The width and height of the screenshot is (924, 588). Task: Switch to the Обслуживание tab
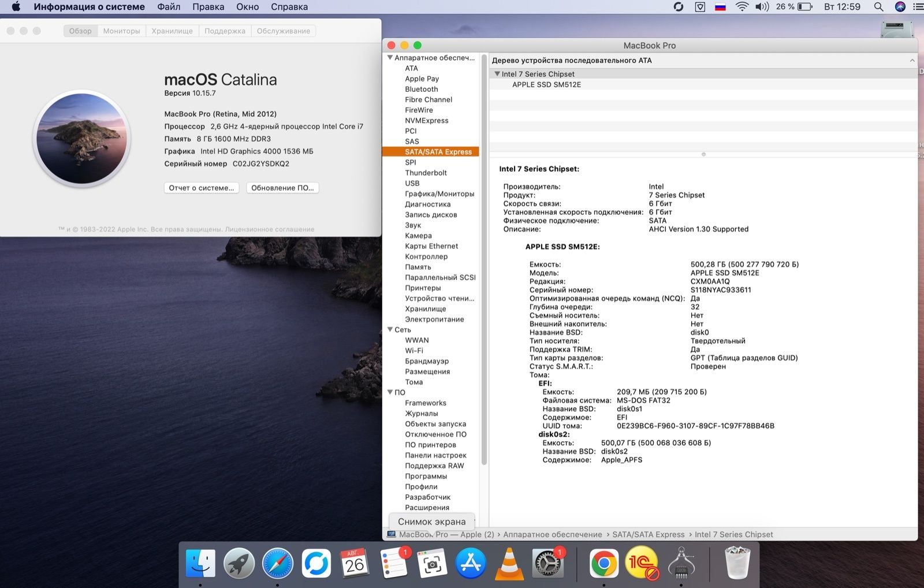point(284,31)
